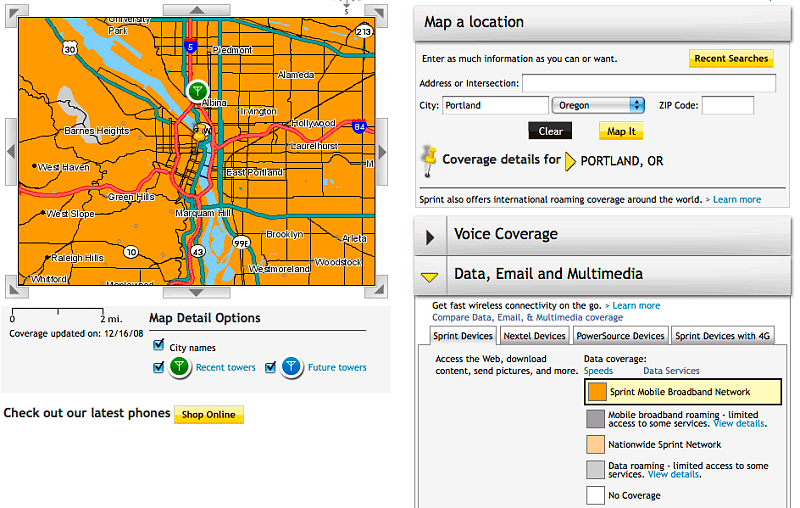Click the Brooklyn label on the map
The height and width of the screenshot is (508, 800).
tap(285, 234)
